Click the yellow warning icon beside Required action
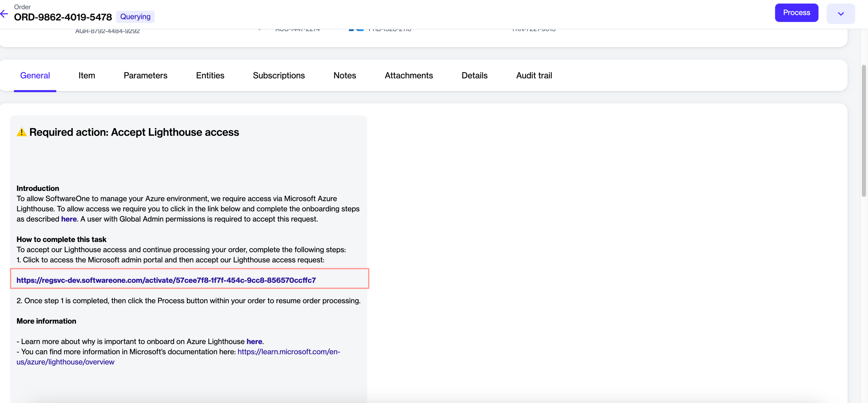Image resolution: width=868 pixels, height=403 pixels. [x=21, y=132]
